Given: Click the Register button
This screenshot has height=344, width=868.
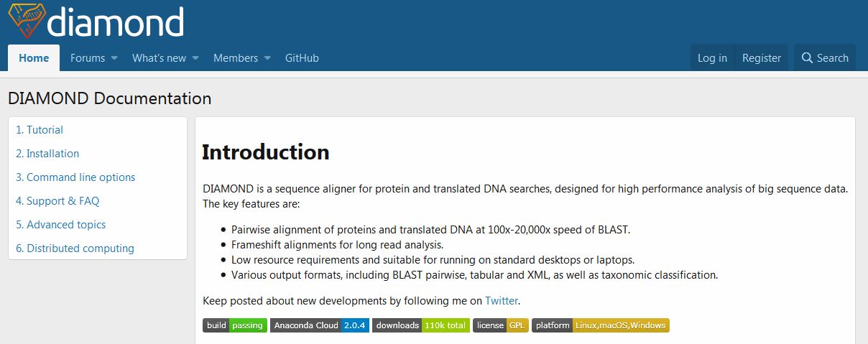Looking at the screenshot, I should click(x=762, y=58).
